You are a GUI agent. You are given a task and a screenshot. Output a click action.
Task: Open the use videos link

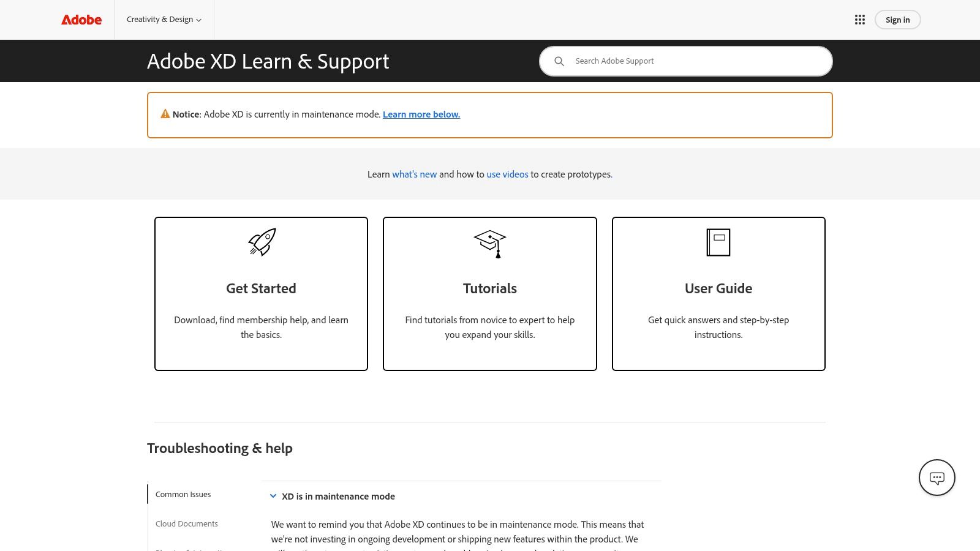[x=507, y=174]
